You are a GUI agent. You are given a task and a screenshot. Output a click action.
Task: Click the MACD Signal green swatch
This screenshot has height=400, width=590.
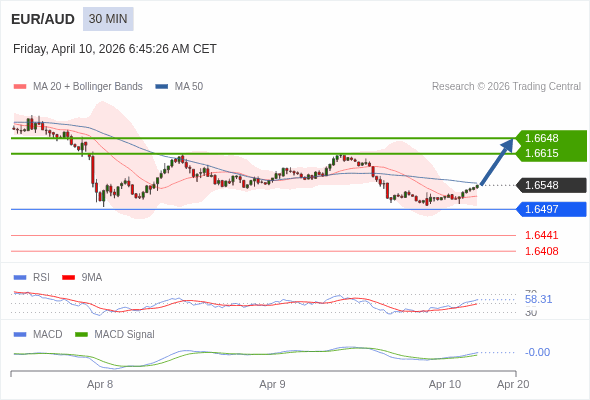(x=81, y=335)
